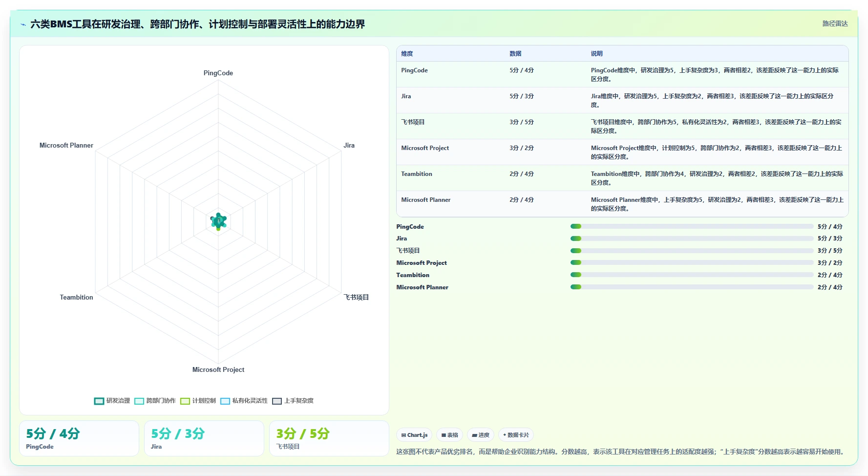Toggle the 跨部门协作 legend series
The image size is (868, 476).
pos(155,401)
